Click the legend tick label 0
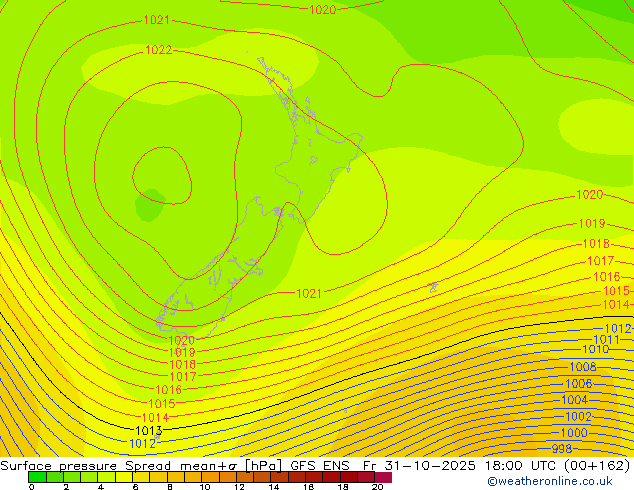This screenshot has width=634, height=490. pyautogui.click(x=32, y=487)
